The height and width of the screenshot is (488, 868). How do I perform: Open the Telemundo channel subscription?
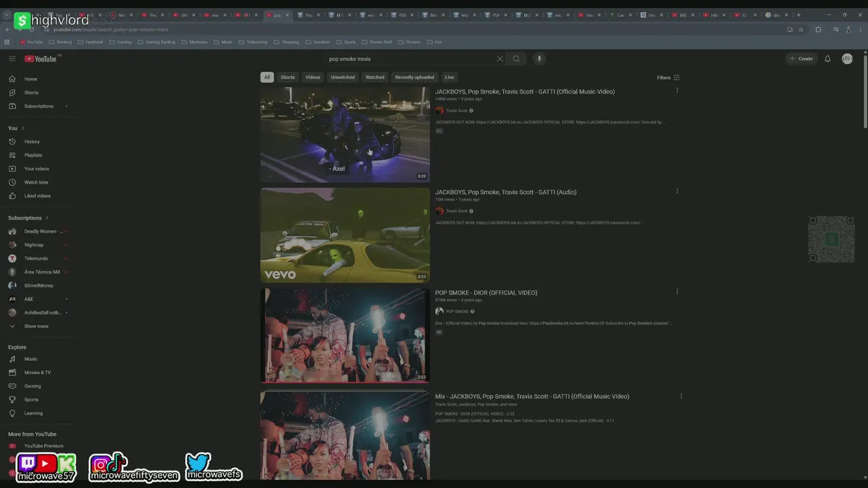(39, 258)
